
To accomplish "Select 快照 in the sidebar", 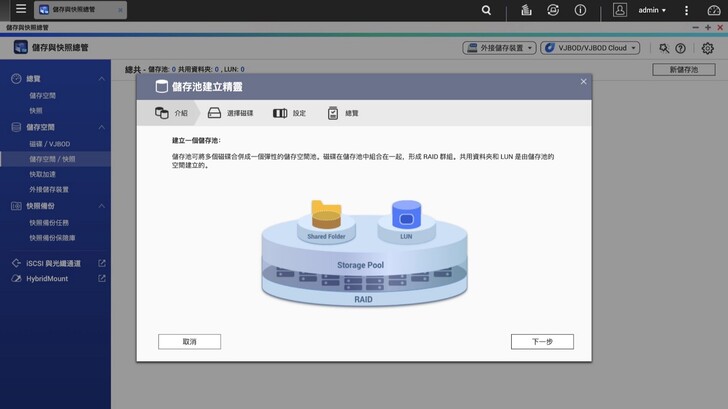I will [36, 110].
